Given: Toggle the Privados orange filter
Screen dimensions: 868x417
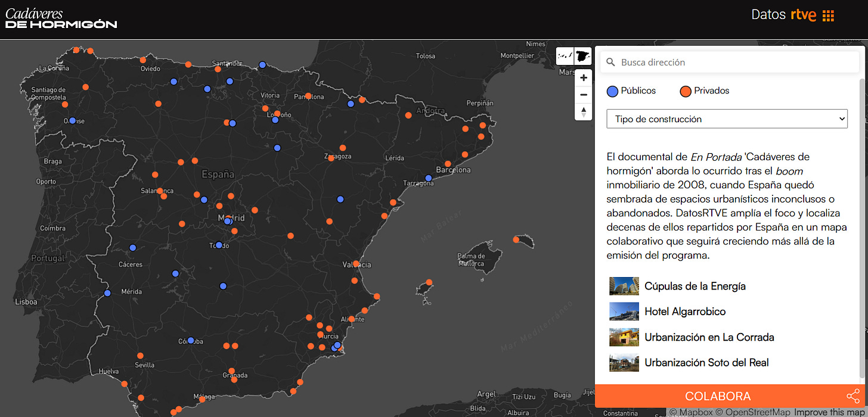Looking at the screenshot, I should [705, 91].
